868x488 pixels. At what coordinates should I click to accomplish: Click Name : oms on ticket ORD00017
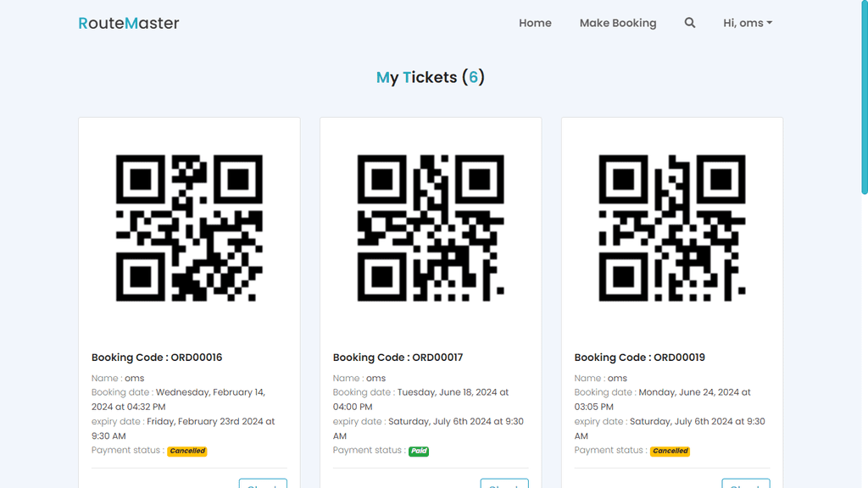tap(359, 379)
